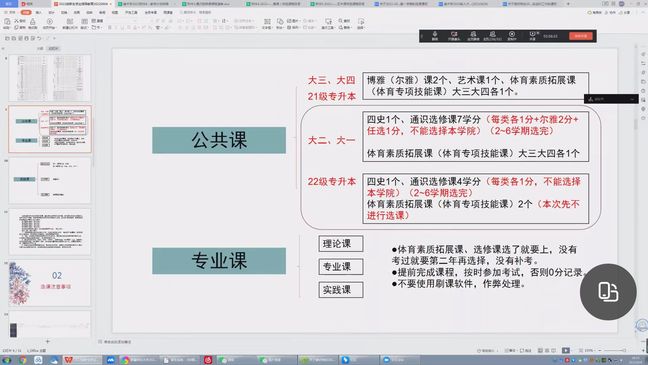648x365 pixels.
Task: Click the record icon in meeting toolbar
Action: [512, 36]
